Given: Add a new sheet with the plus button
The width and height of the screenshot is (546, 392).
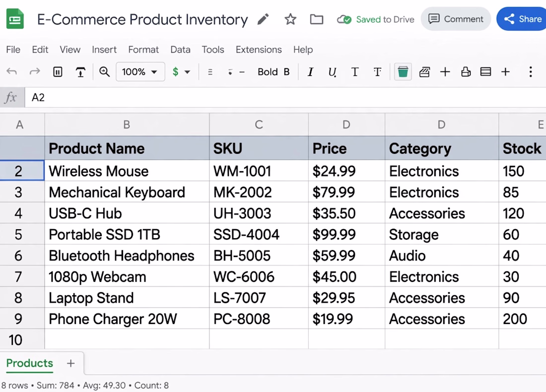Looking at the screenshot, I should pos(70,363).
